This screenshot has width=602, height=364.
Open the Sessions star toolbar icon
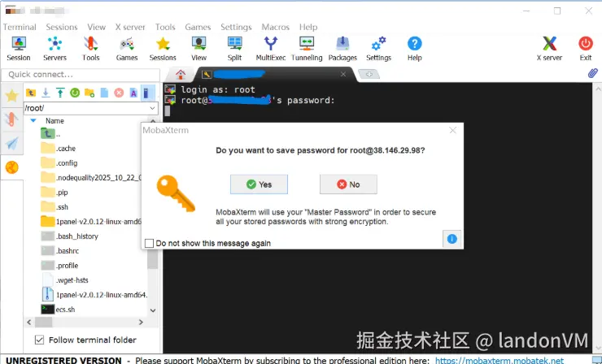[x=163, y=49]
